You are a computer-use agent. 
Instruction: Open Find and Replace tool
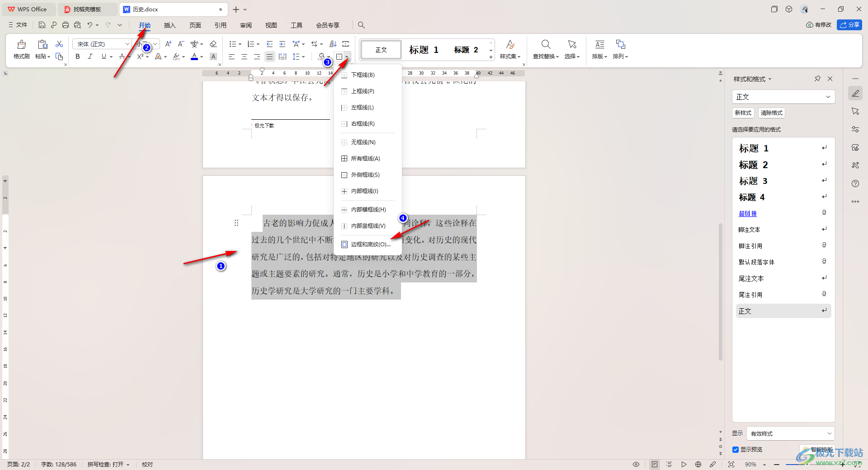(x=546, y=49)
